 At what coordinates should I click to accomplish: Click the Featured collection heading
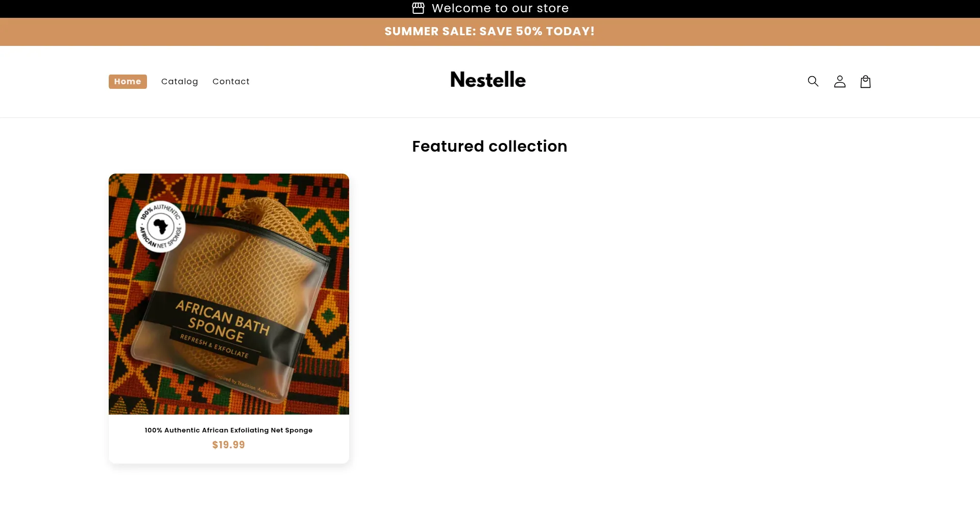(x=489, y=147)
